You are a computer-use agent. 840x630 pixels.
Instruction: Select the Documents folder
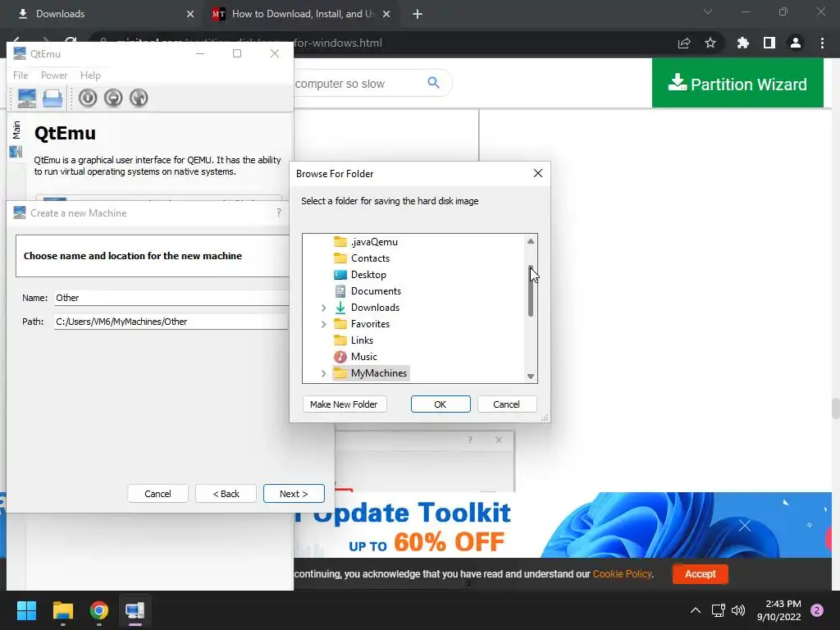coord(367,291)
